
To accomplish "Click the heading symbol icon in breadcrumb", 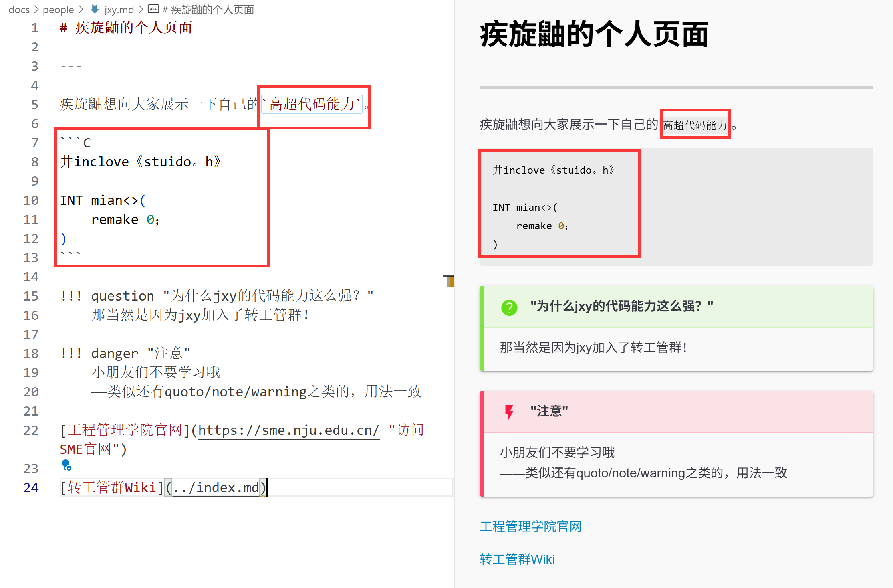I will pos(153,9).
